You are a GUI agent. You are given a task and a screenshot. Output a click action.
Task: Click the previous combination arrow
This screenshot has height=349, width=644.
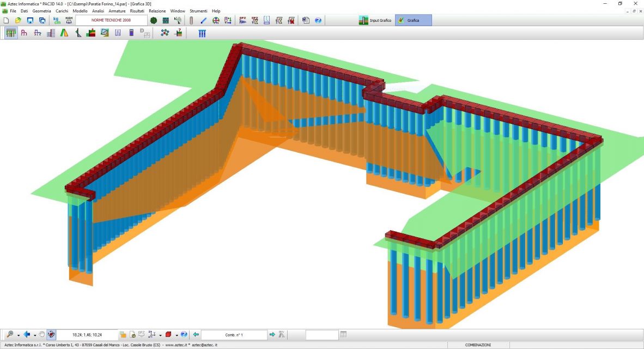click(196, 334)
